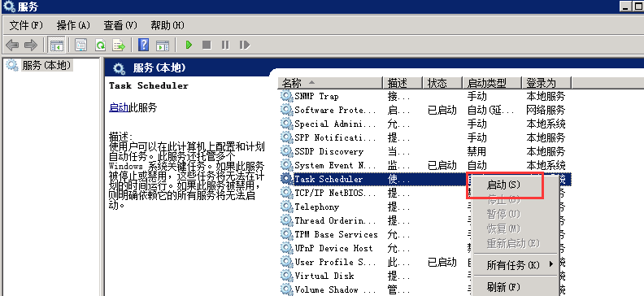Click the 启动 link to start this service
The height and width of the screenshot is (296, 644).
point(119,108)
